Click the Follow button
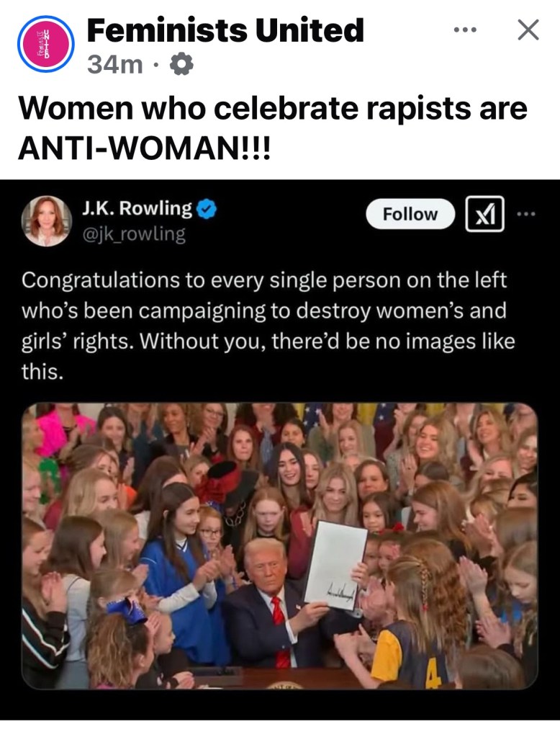 tap(410, 215)
